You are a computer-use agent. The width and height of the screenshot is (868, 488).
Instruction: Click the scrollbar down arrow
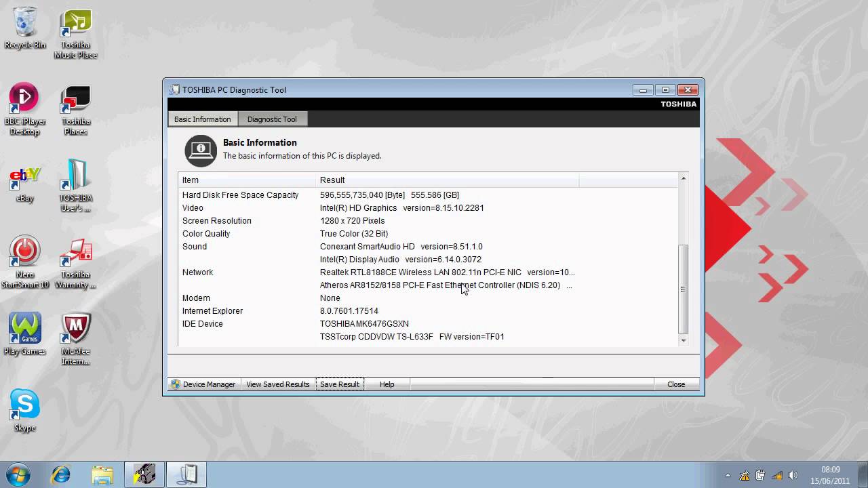[684, 340]
